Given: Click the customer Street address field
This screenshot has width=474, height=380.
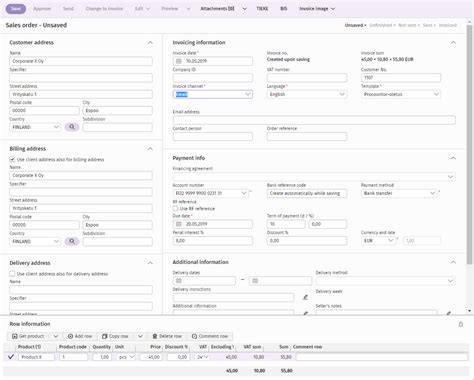Looking at the screenshot, I should (81, 94).
